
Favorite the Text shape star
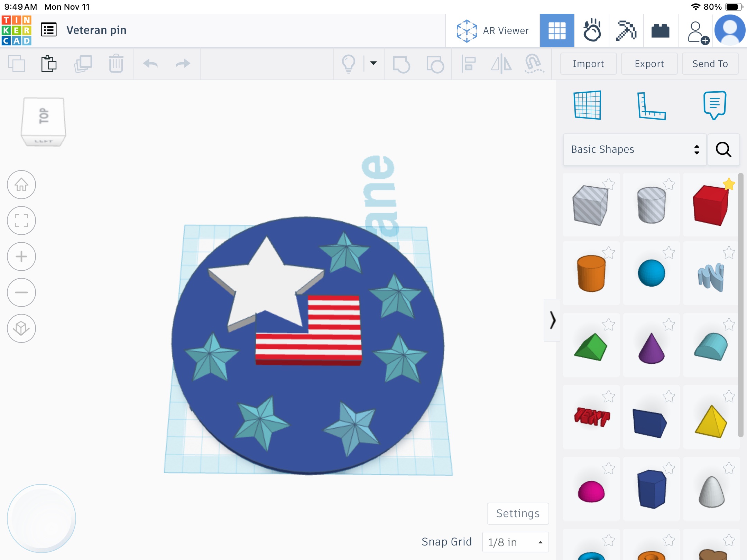609,396
